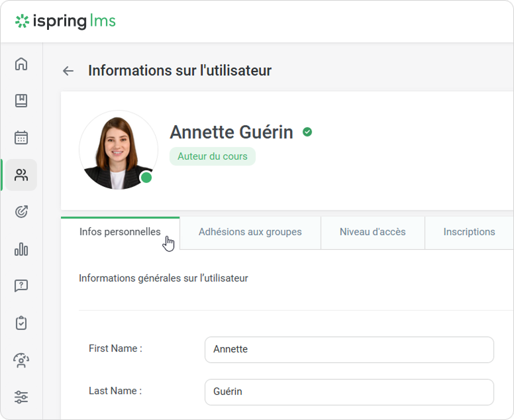
Task: Click the green verified badge beside name
Action: click(x=307, y=132)
